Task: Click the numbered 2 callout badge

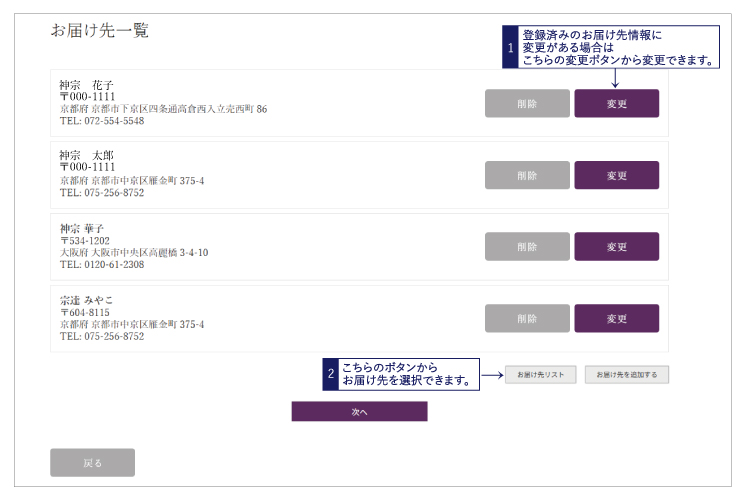Action: pos(331,374)
